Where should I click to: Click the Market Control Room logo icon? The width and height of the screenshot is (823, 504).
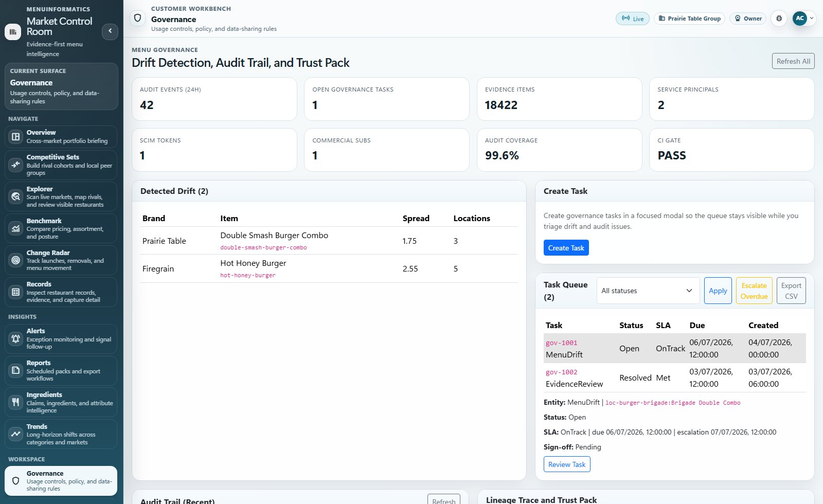pyautogui.click(x=13, y=31)
